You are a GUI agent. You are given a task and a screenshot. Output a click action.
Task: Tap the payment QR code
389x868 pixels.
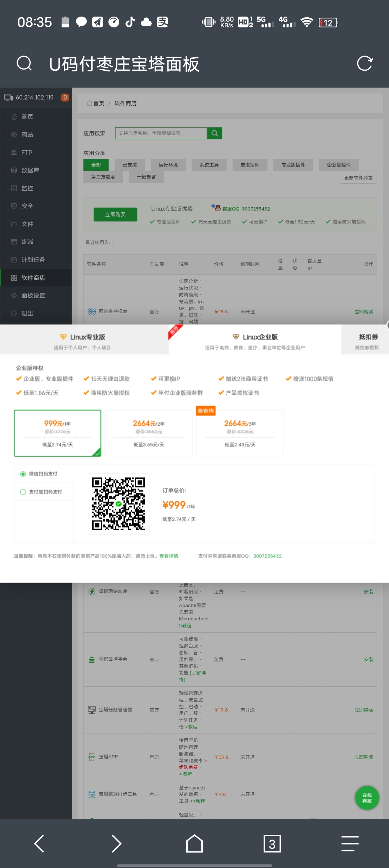pos(119,504)
